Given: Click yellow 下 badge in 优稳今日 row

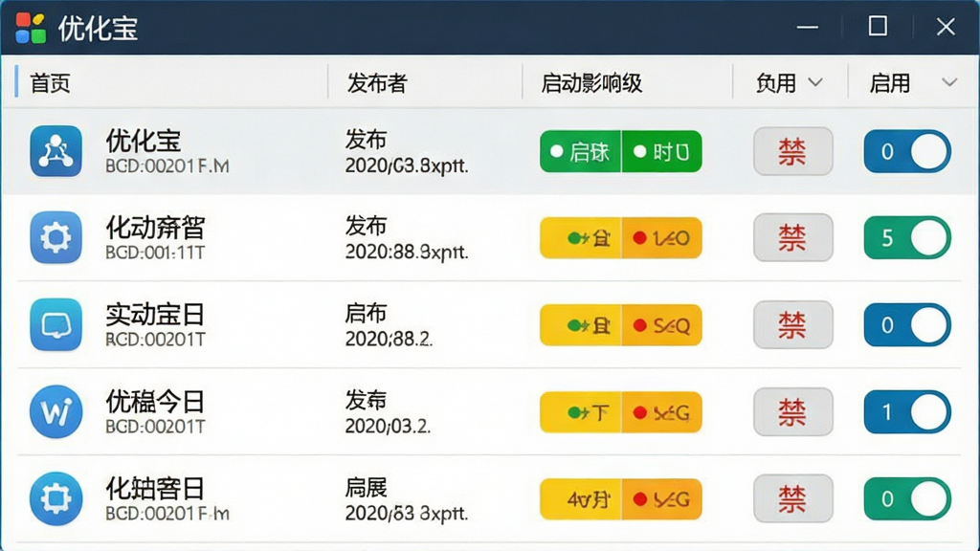Looking at the screenshot, I should [580, 411].
